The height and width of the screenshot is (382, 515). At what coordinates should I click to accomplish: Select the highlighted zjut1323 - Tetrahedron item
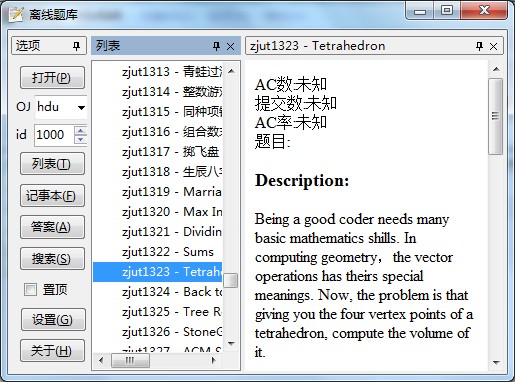157,272
